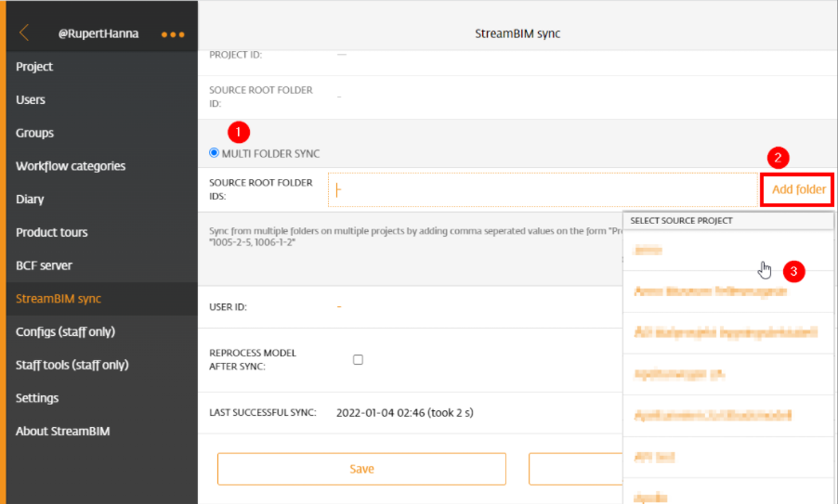Click the Add folder button
Image resolution: width=838 pixels, height=504 pixels.
pos(798,189)
